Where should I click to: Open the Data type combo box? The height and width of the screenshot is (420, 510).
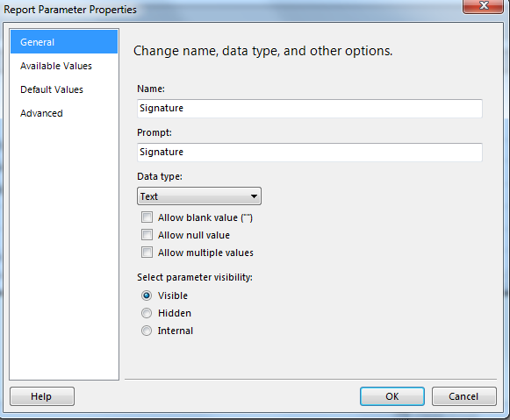pyautogui.click(x=199, y=196)
